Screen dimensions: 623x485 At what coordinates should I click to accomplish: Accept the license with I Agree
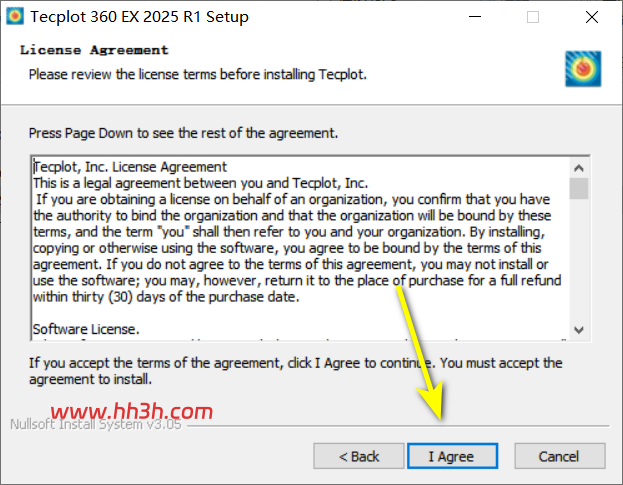click(x=453, y=456)
